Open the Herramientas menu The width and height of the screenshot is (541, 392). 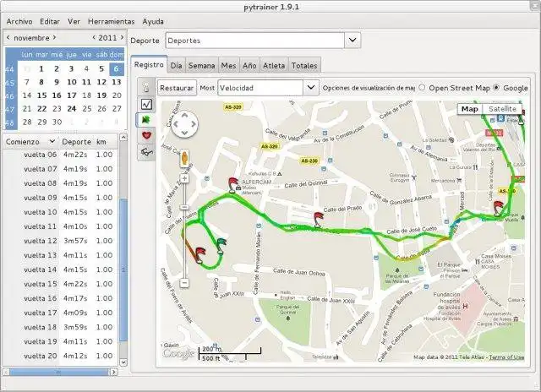[x=111, y=21]
